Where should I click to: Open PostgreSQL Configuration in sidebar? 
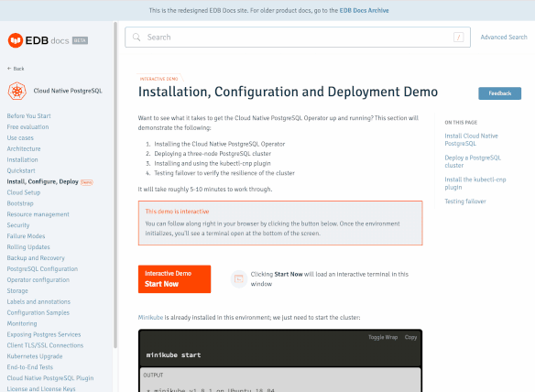coord(42,269)
